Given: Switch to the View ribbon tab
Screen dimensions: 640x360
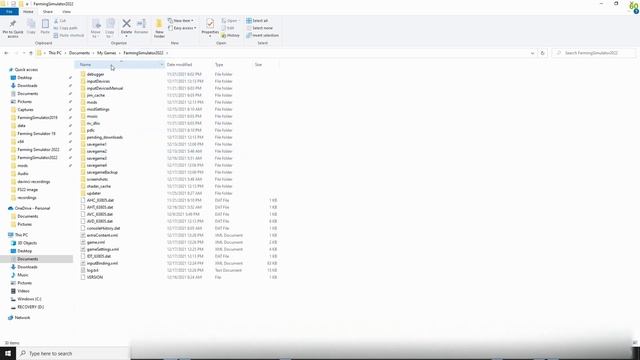Looking at the screenshot, I should [x=67, y=12].
